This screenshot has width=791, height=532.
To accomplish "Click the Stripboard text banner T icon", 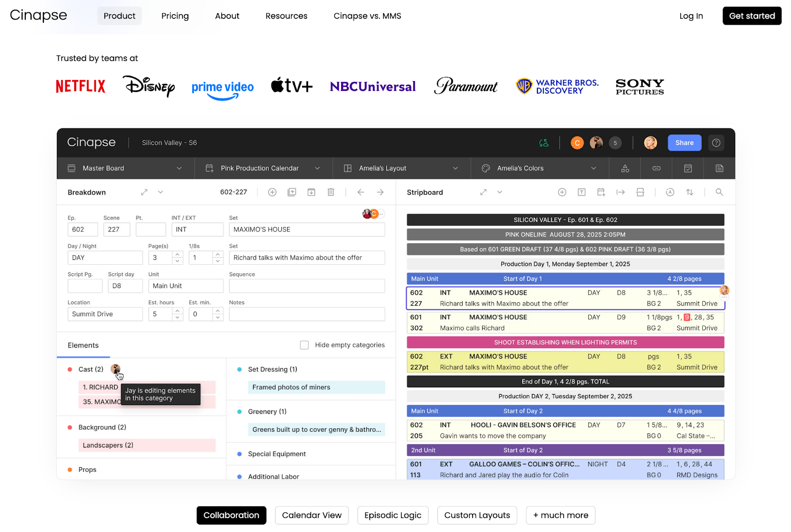I will point(581,192).
